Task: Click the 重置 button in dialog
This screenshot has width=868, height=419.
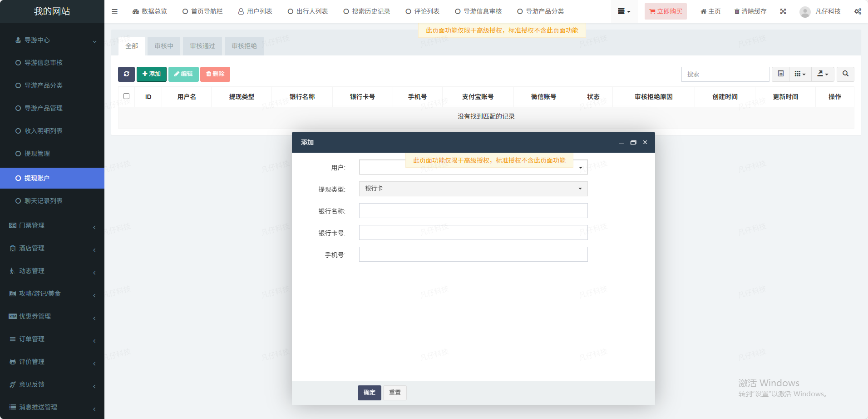Action: (x=395, y=393)
